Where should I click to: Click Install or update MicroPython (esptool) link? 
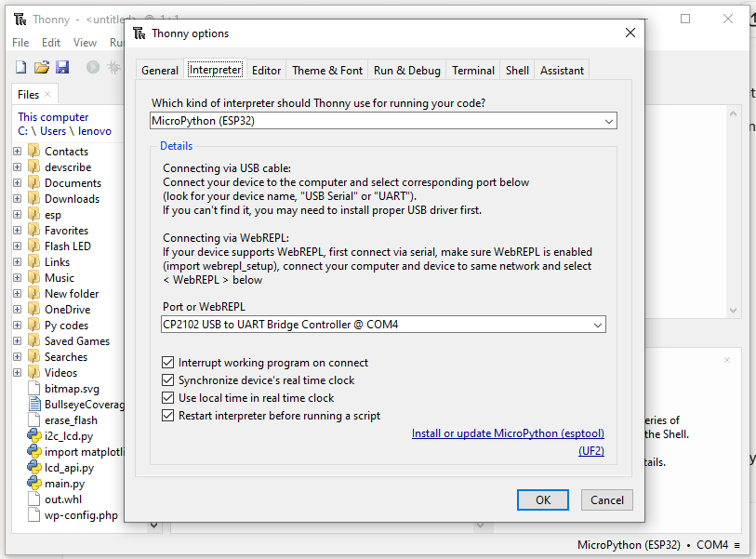click(508, 433)
